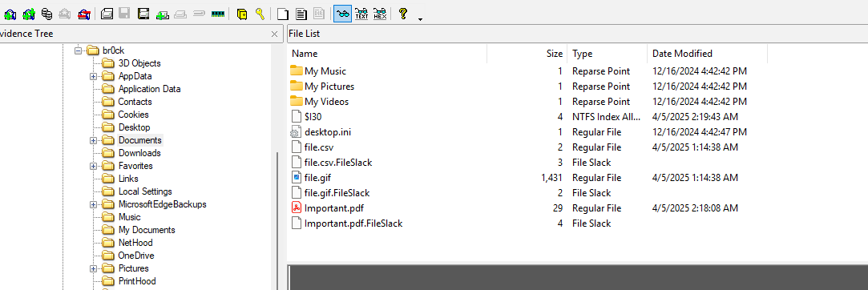Click the Add Evidence Item toolbar icon
Viewport: 868px width, 290px height.
click(10, 14)
